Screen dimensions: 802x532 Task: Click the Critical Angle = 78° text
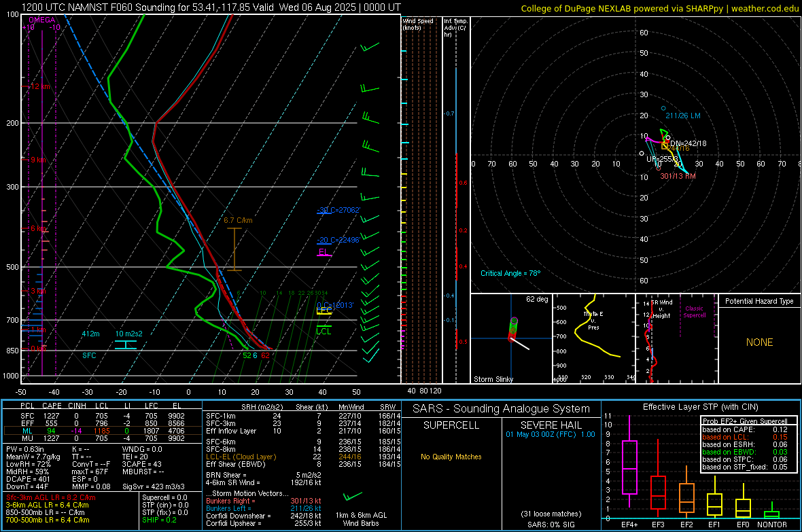510,273
